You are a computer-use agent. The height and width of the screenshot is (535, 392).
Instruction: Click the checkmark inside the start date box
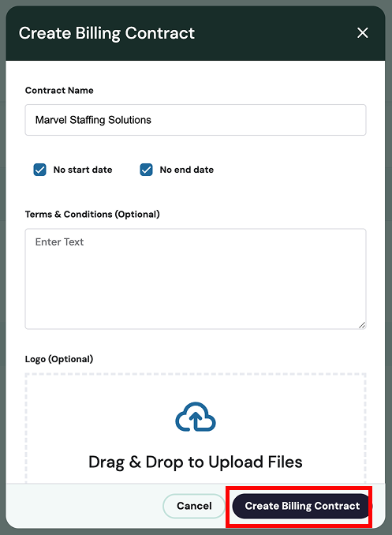(x=40, y=170)
